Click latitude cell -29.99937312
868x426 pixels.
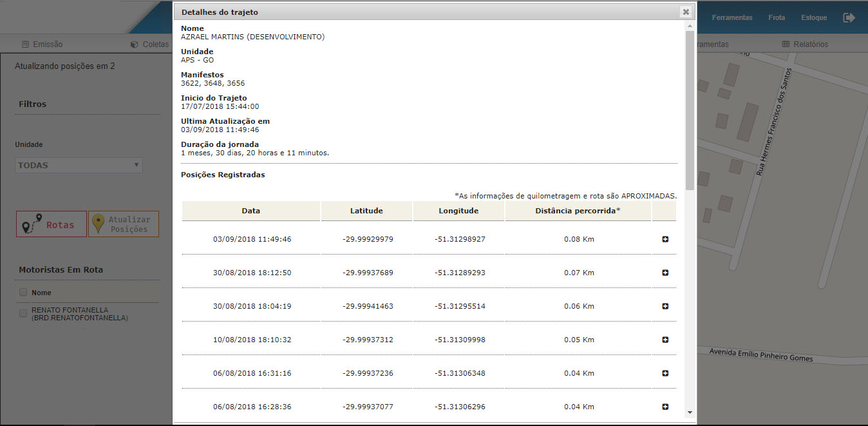(x=368, y=340)
